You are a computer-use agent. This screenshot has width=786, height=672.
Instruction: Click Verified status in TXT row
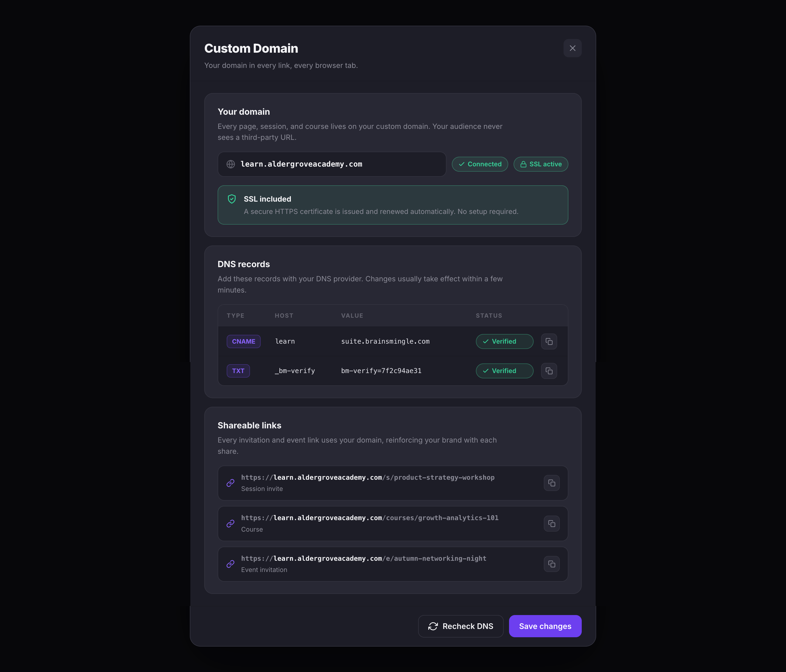(x=504, y=371)
